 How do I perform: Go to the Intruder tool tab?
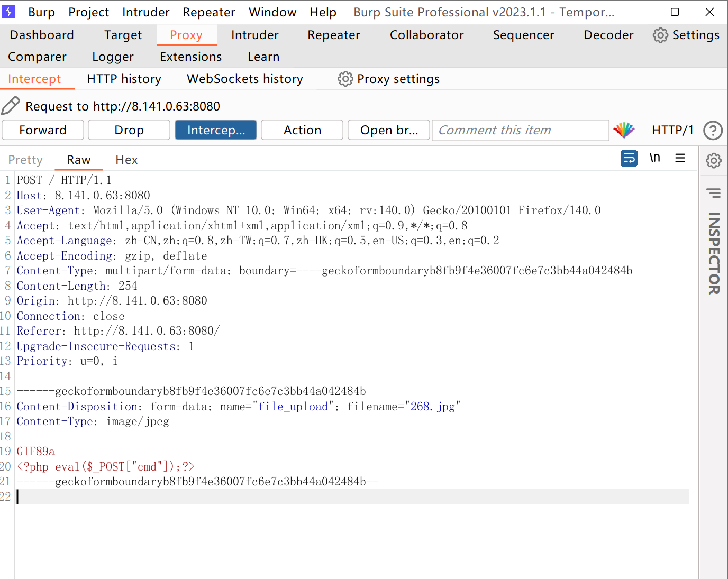(x=254, y=35)
